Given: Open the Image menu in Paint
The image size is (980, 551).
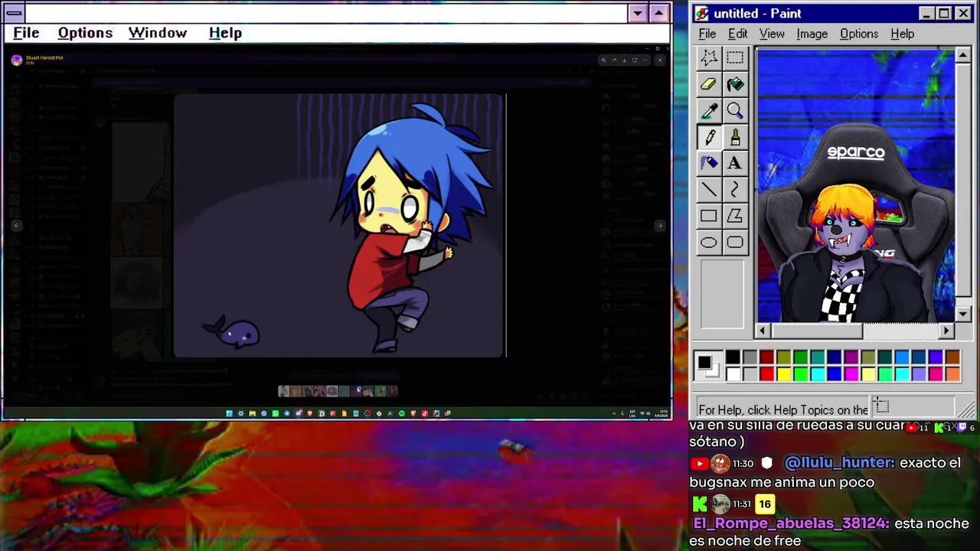Looking at the screenshot, I should [x=812, y=34].
